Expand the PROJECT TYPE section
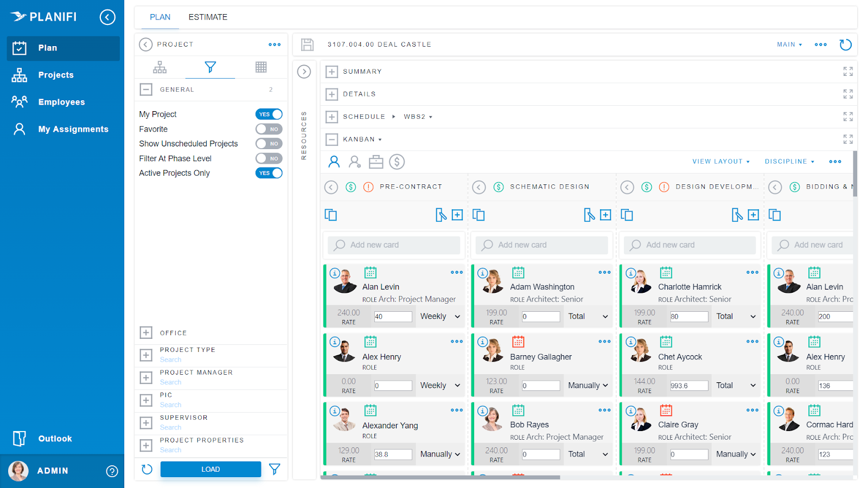This screenshot has width=868, height=488. [145, 355]
